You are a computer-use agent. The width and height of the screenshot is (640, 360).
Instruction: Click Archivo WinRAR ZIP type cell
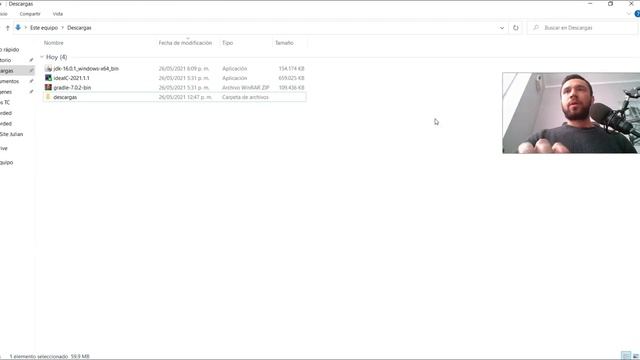[245, 88]
